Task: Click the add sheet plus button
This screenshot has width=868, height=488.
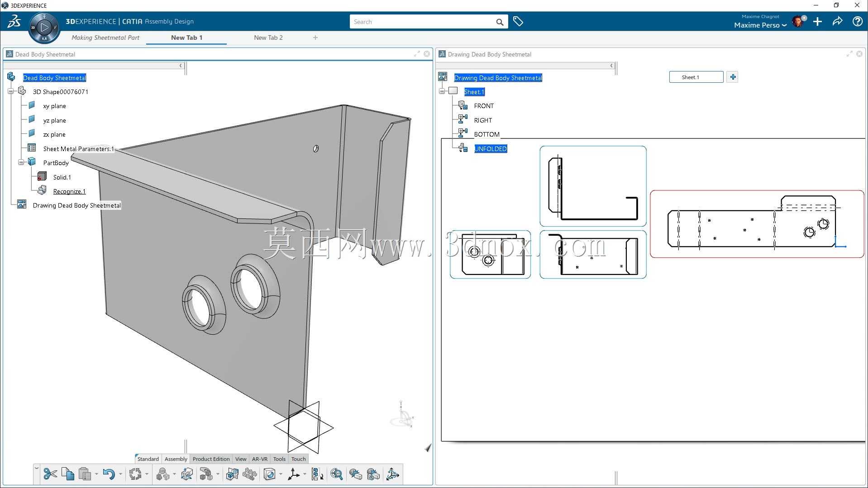Action: click(733, 77)
